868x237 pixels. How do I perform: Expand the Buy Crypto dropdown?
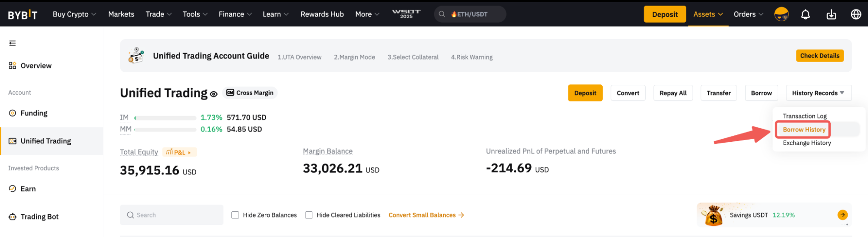click(x=74, y=14)
